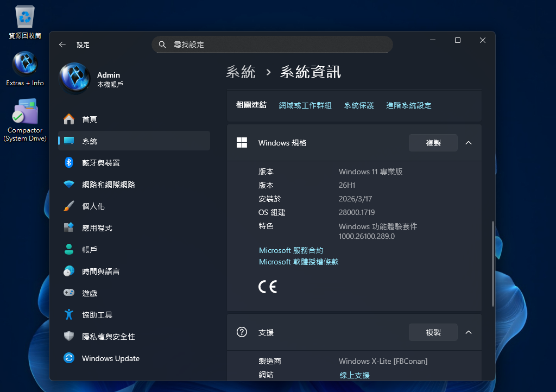This screenshot has height=392, width=556.
Task: Click the edition text Windows 11 專業版
Action: click(x=370, y=172)
